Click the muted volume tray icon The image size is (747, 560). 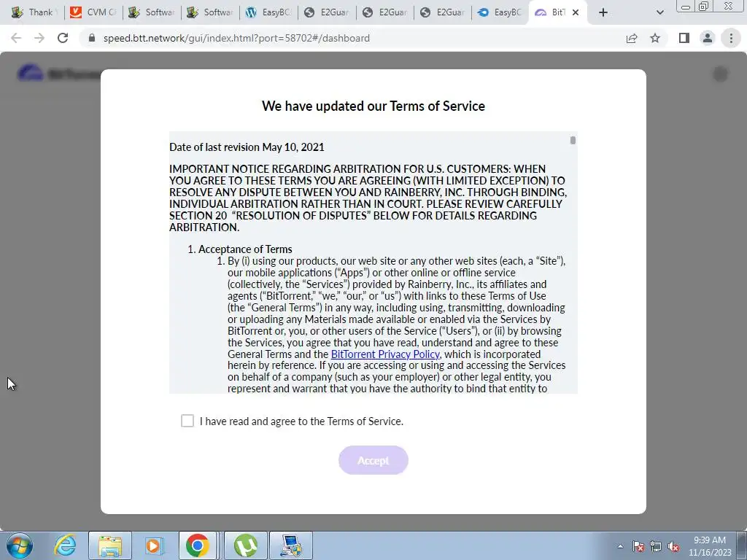673,546
